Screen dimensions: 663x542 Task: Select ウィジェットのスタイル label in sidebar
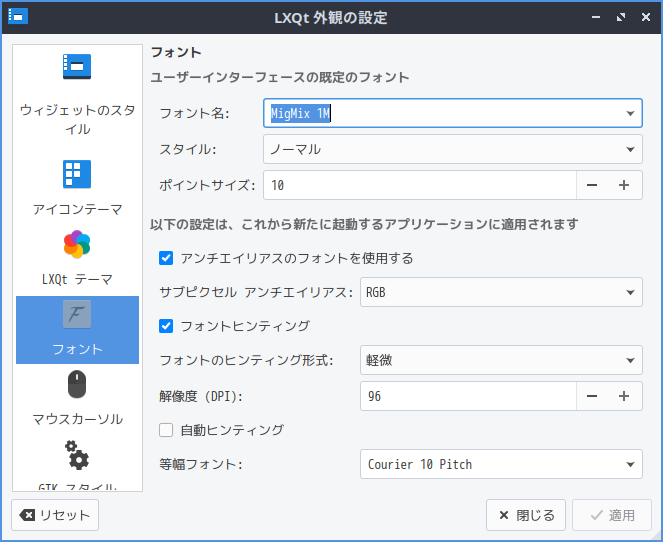coord(77,119)
